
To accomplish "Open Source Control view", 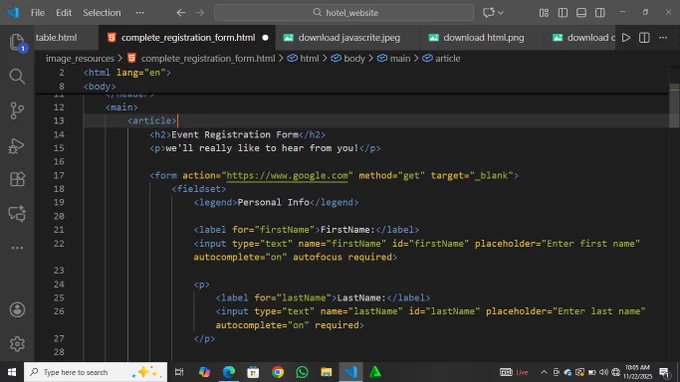I will pos(17,111).
